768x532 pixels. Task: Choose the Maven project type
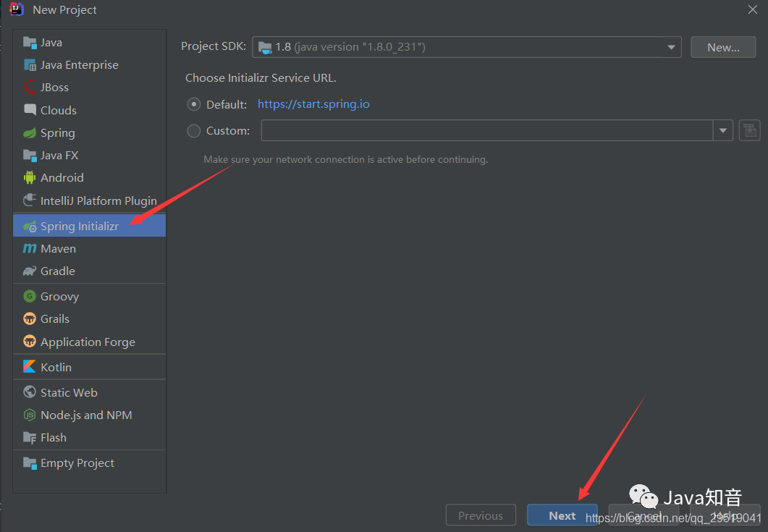click(x=90, y=249)
